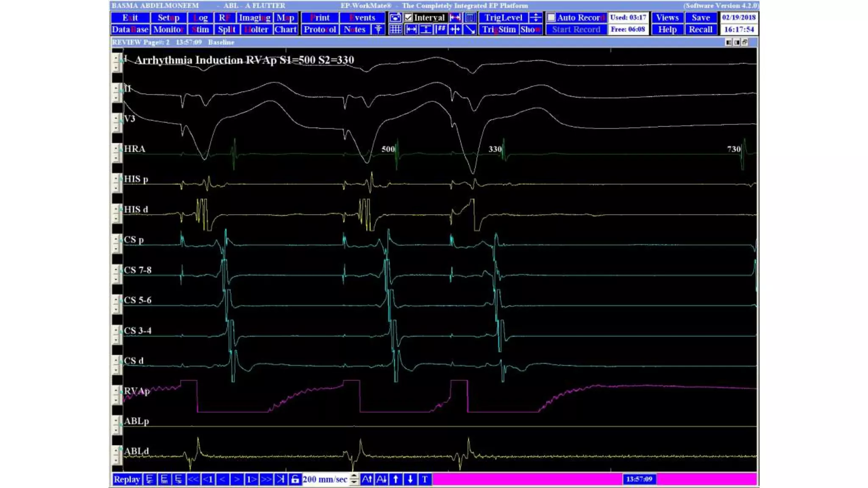This screenshot has width=868, height=488.
Task: Open the Setup menu
Action: pos(168,18)
